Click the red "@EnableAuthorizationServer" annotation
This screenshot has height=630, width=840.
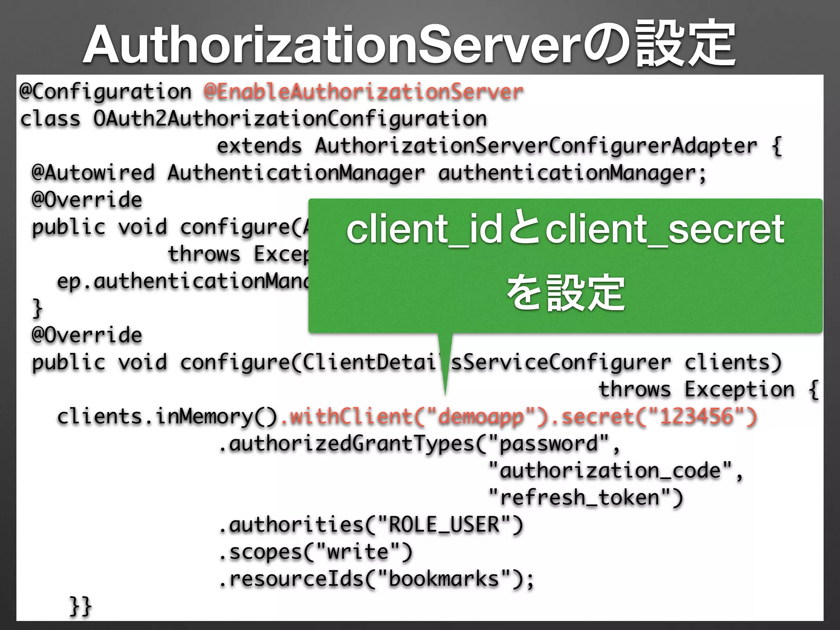(363, 91)
